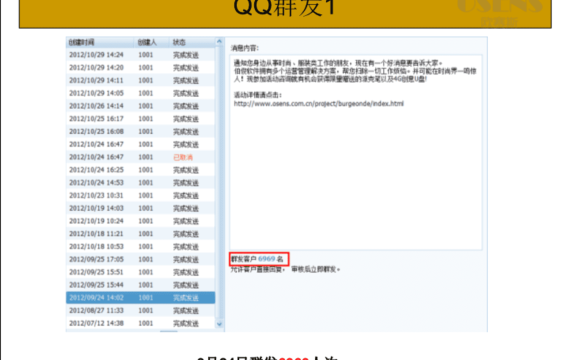
Task: Select the 2012/07/12 14:38 record row
Action: (x=141, y=323)
